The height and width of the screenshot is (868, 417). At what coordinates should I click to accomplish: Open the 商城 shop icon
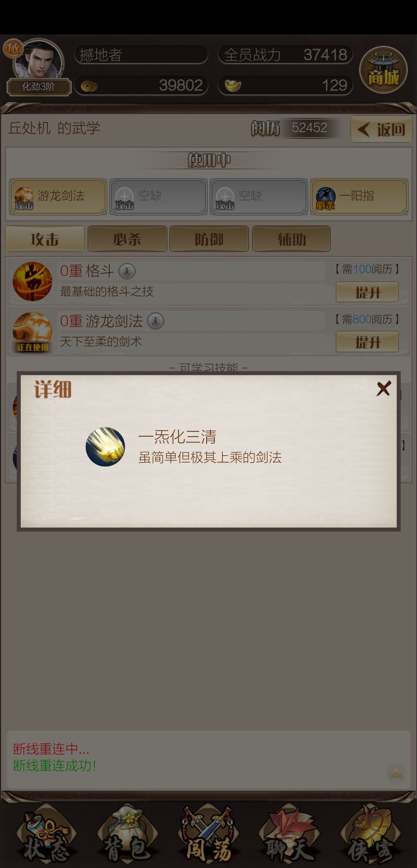coord(383,70)
